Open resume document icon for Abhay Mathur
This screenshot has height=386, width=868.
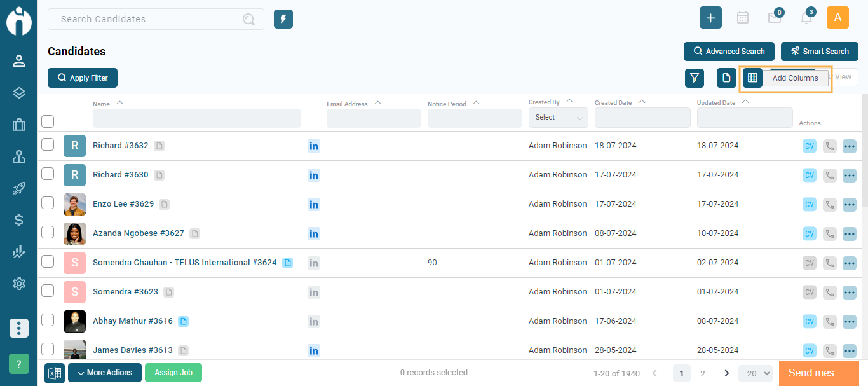pyautogui.click(x=183, y=321)
